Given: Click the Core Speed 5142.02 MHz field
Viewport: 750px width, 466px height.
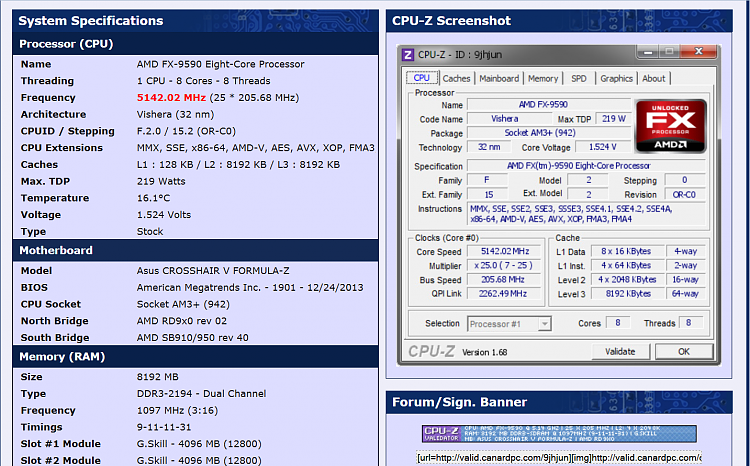Looking at the screenshot, I should pos(505,251).
